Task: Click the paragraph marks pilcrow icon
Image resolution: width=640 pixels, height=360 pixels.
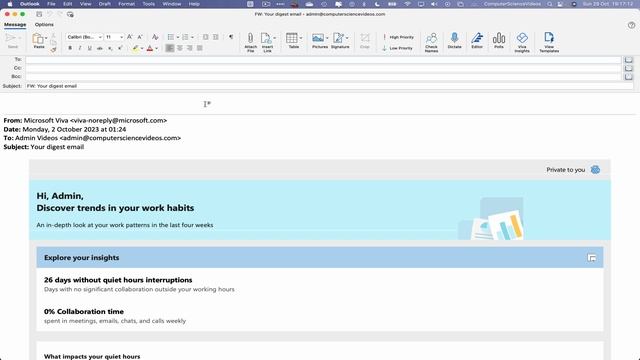Action: pyautogui.click(x=231, y=37)
